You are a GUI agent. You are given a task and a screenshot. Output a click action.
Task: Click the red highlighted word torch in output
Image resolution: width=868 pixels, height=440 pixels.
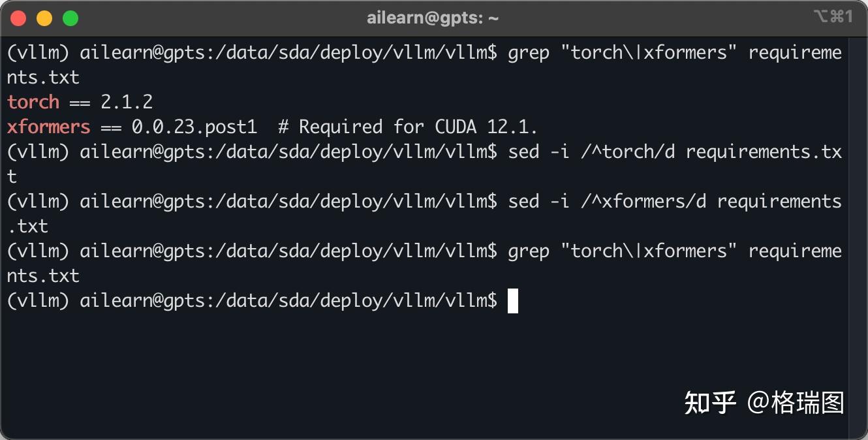pos(33,102)
